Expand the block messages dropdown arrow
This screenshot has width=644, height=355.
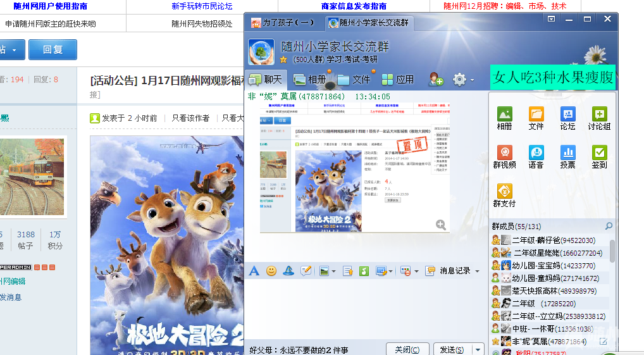416,271
